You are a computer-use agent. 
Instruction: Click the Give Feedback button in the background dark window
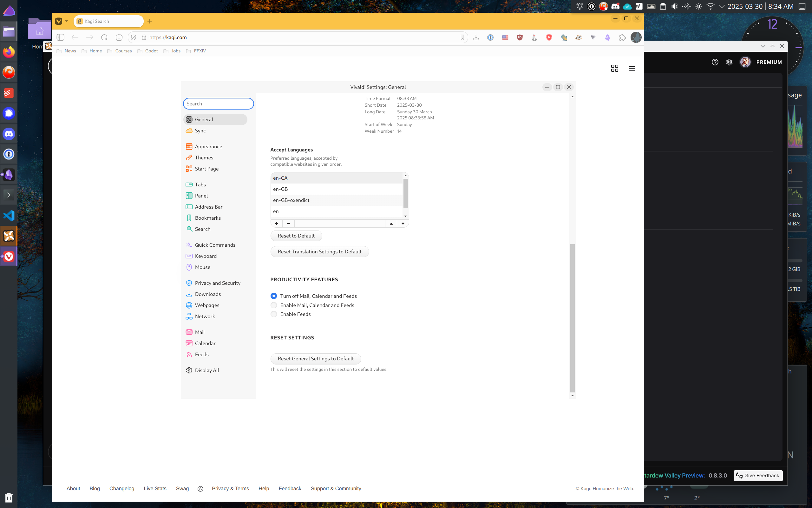758,476
